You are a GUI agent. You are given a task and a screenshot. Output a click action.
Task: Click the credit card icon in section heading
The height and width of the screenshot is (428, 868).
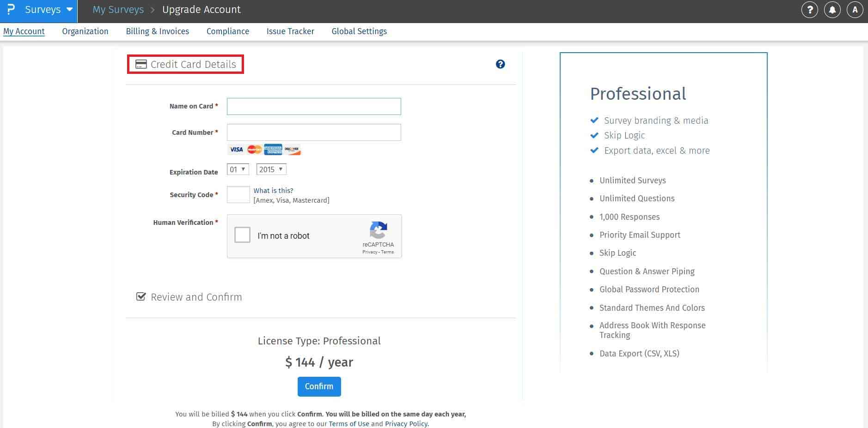coord(141,64)
